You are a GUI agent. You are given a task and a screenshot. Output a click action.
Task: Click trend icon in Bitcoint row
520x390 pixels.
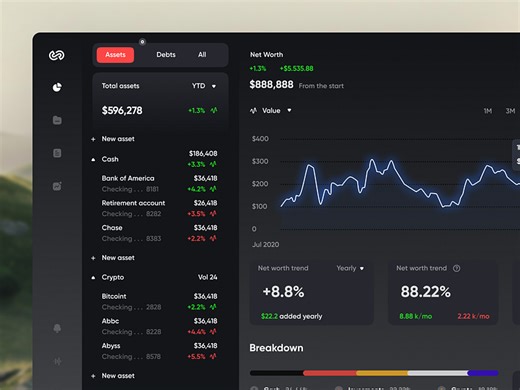click(213, 307)
